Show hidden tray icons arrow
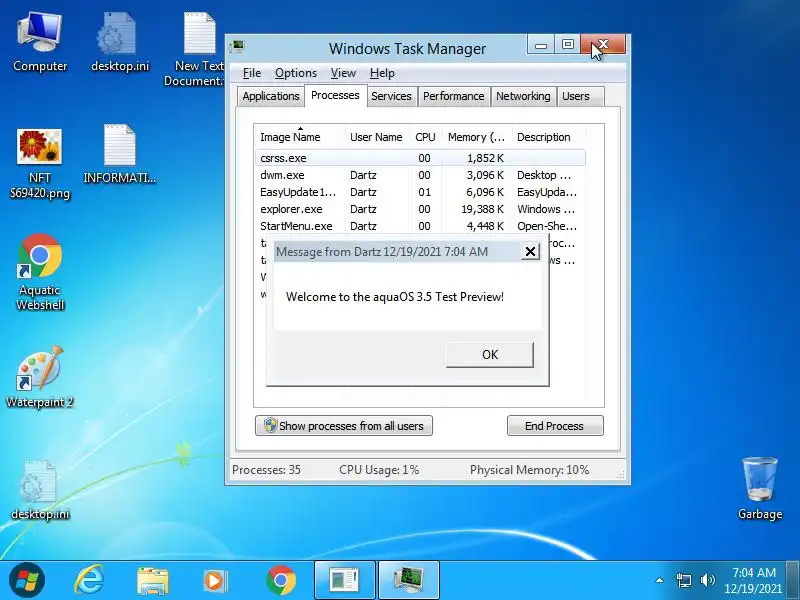Screen dimensions: 800x600 point(659,580)
